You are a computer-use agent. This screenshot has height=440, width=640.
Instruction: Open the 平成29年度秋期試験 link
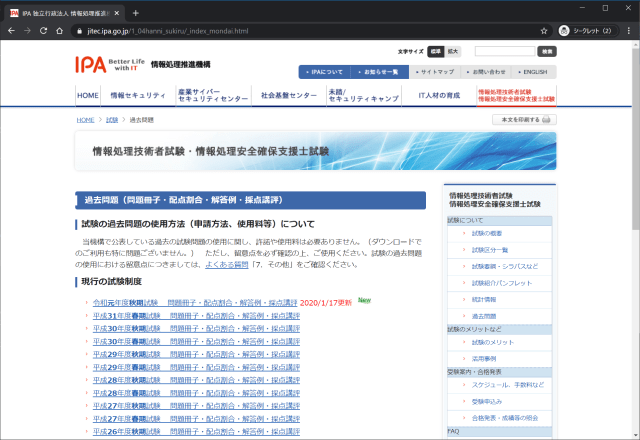tap(196, 354)
